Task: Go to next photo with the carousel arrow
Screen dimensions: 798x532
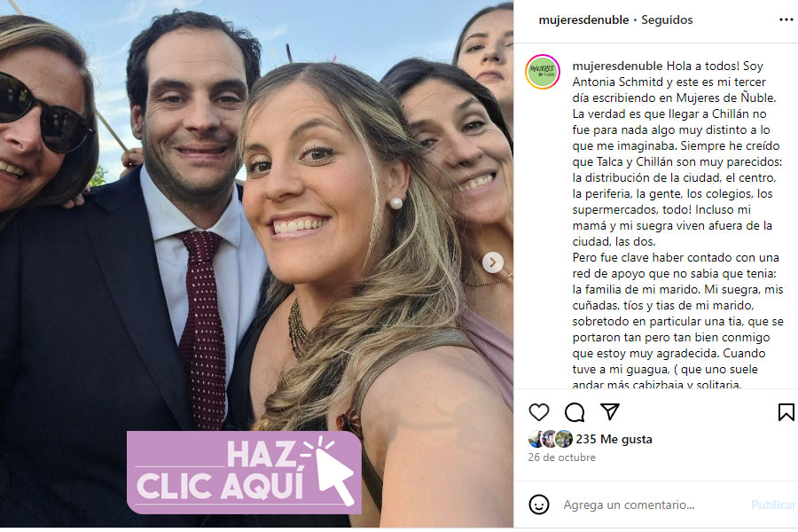Action: [x=493, y=262]
